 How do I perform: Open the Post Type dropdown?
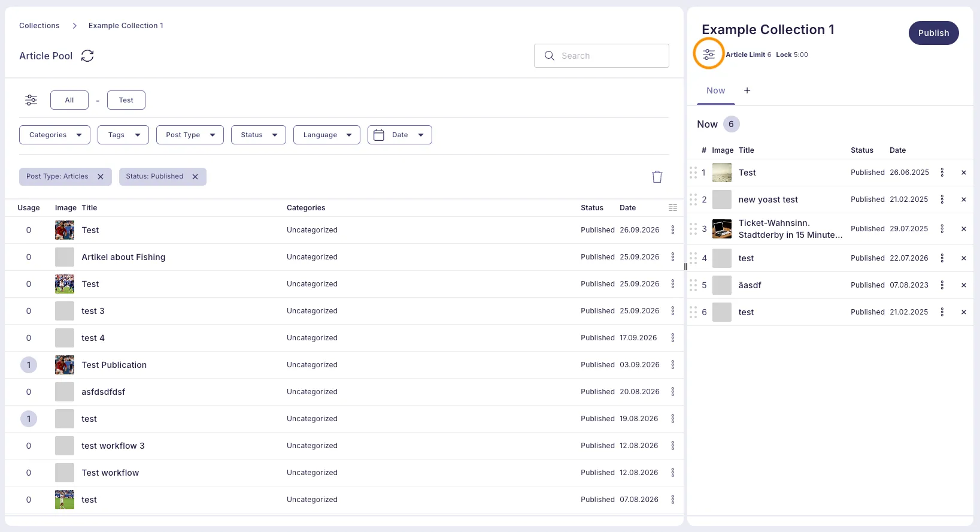tap(190, 135)
